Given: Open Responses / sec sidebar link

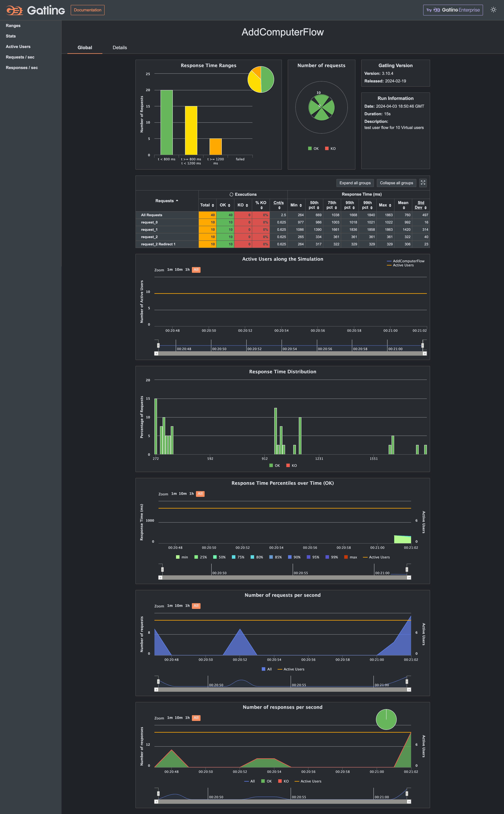Looking at the screenshot, I should (22, 68).
